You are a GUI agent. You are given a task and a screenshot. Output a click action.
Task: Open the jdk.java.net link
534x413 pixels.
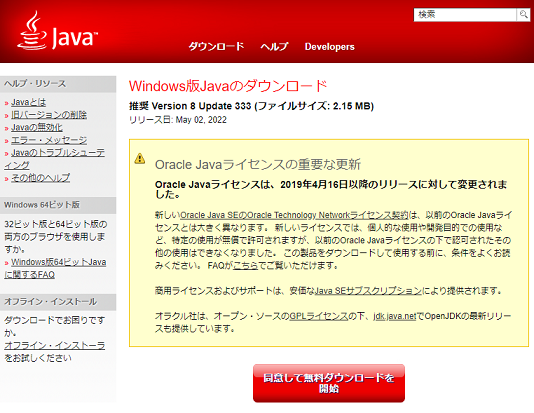pos(395,316)
